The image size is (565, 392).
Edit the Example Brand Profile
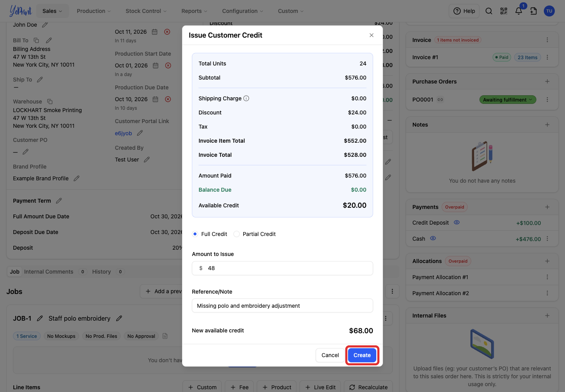click(x=77, y=178)
